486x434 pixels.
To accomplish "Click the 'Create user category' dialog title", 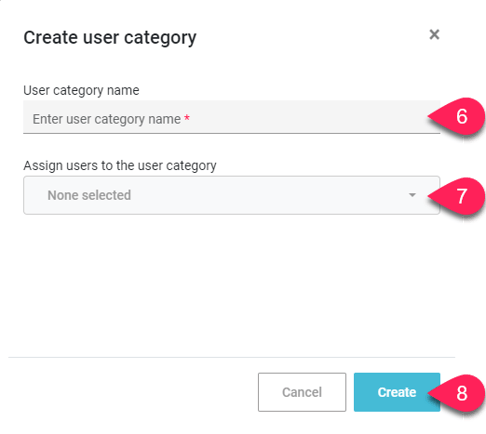I will tap(110, 38).
